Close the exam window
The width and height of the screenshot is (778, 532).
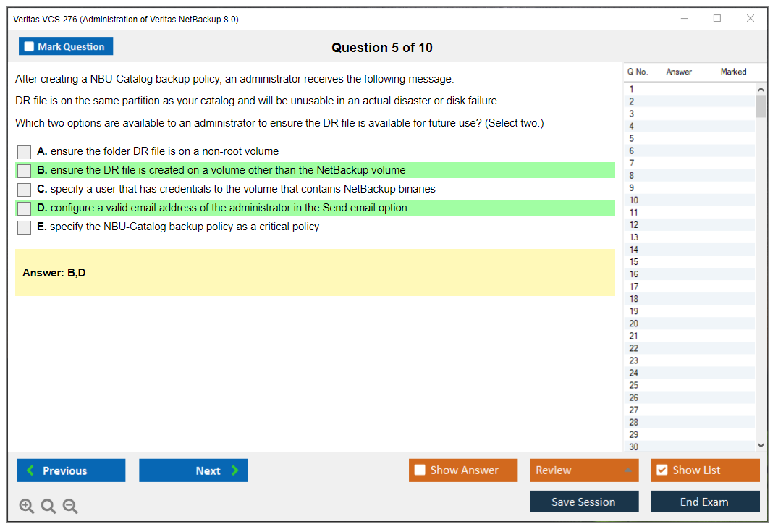[750, 19]
